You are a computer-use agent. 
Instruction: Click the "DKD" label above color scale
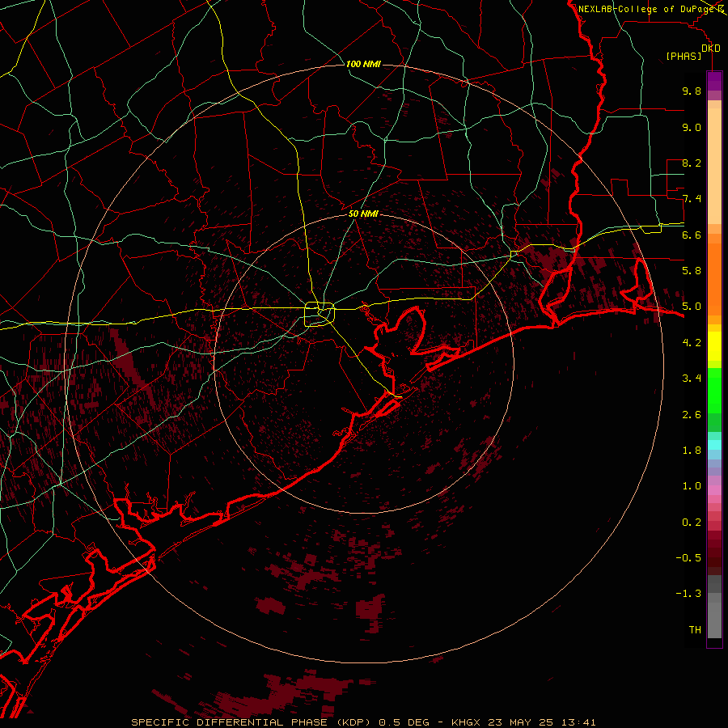click(711, 49)
